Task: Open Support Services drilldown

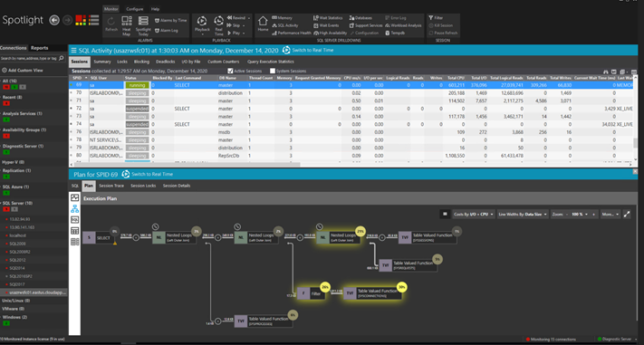Action: (366, 25)
